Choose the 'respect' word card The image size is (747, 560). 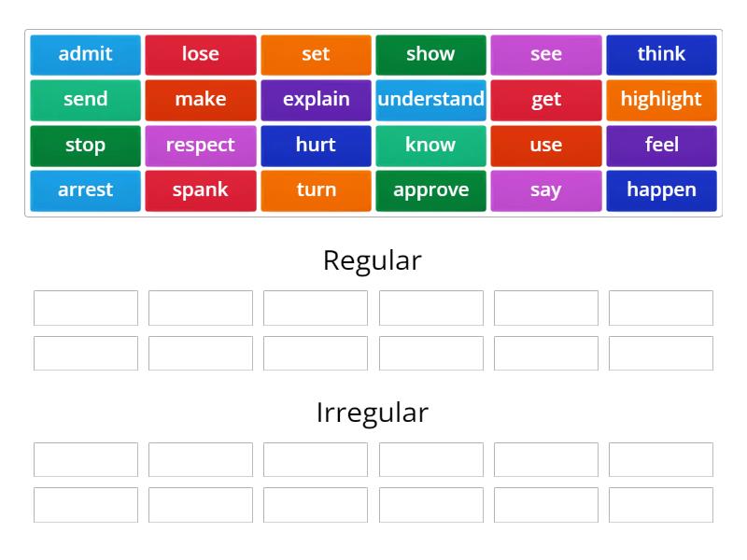point(200,146)
